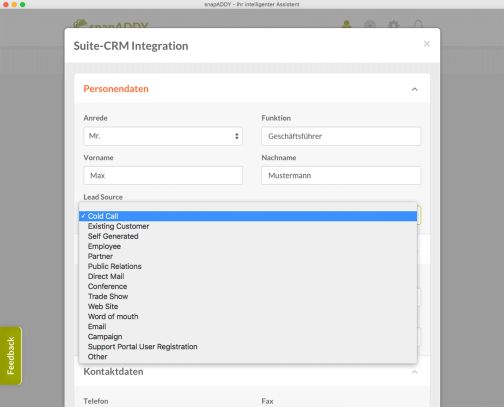Pick Conference option
The image size is (504, 407).
[x=248, y=286]
